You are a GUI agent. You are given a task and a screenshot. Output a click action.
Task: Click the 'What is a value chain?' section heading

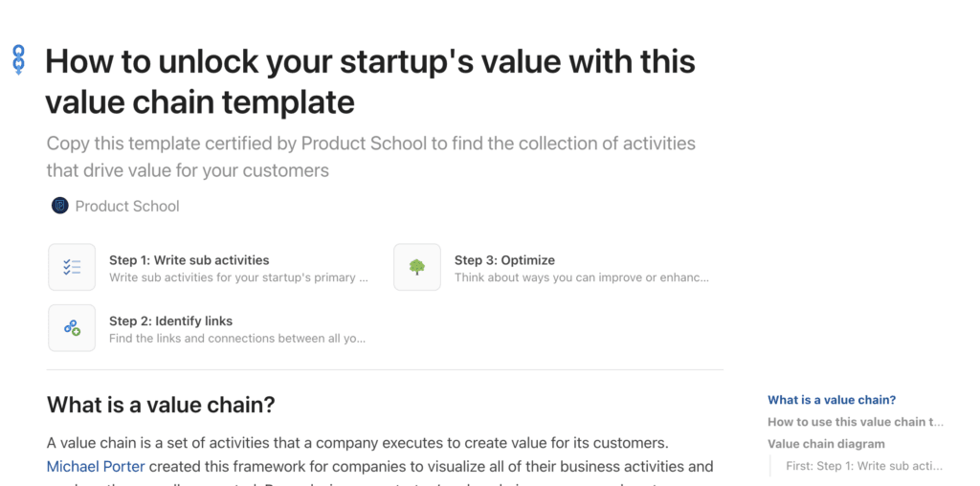pyautogui.click(x=161, y=405)
